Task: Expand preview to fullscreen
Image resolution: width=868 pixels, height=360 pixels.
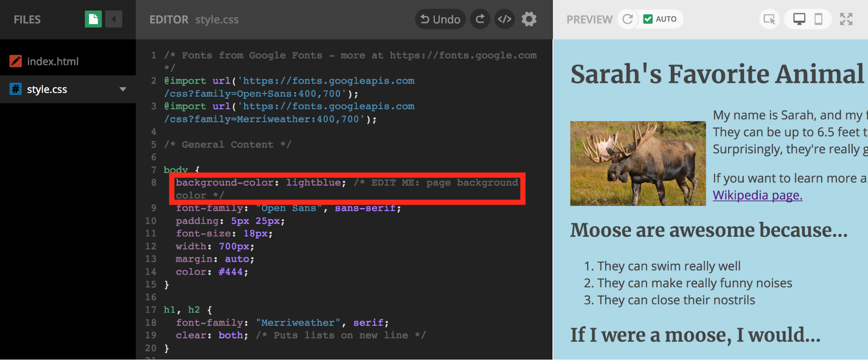Action: pyautogui.click(x=846, y=19)
